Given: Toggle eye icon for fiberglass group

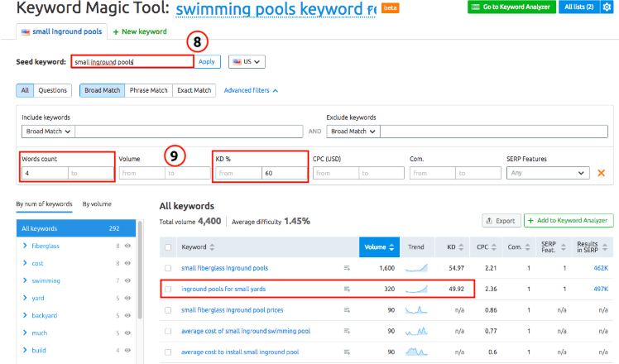Looking at the screenshot, I should (127, 246).
